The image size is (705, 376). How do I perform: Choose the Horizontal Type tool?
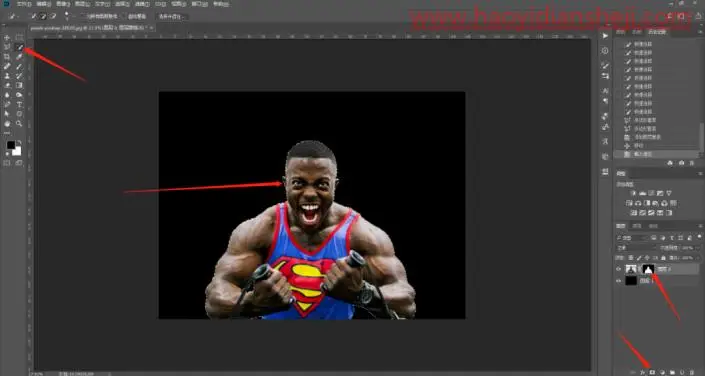tap(19, 104)
